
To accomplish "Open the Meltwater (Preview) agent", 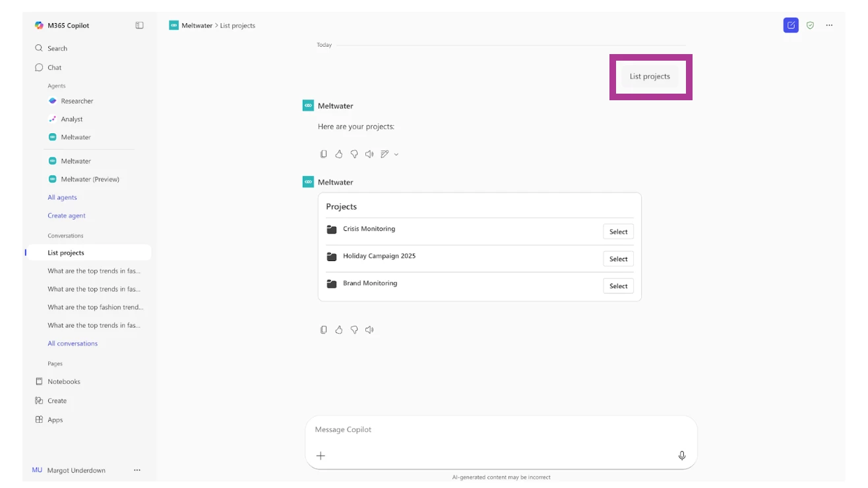I will point(89,179).
